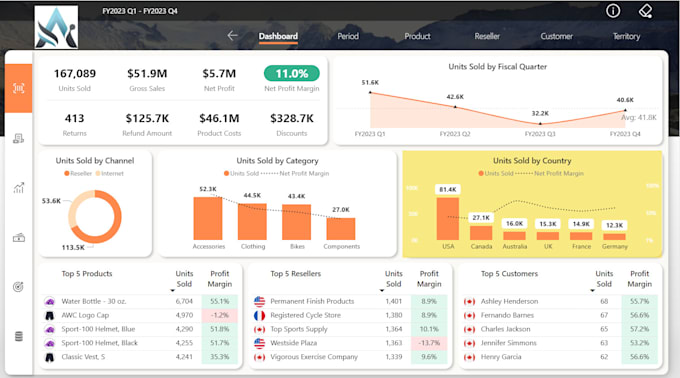
Task: Click the $125.7K Refund Amount value
Action: [x=147, y=118]
